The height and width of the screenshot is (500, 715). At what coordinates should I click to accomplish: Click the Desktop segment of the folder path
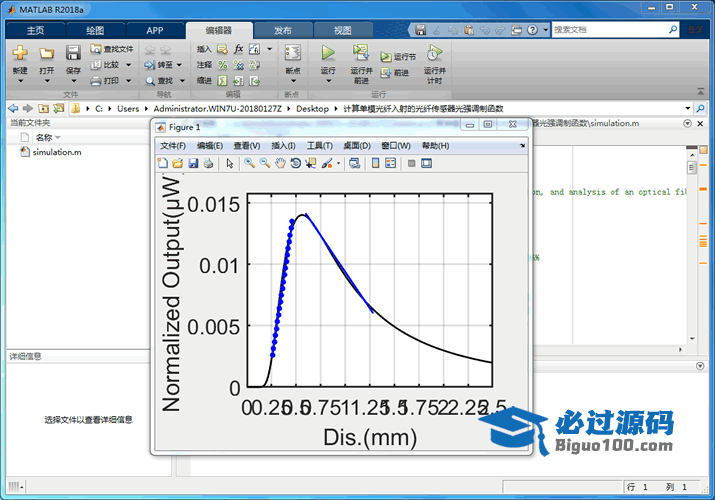tap(312, 108)
